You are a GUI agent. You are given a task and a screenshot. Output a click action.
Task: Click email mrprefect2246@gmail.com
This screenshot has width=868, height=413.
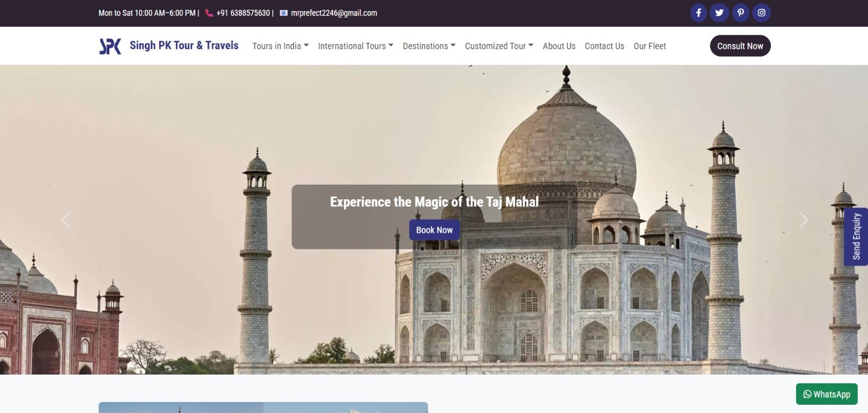(334, 13)
